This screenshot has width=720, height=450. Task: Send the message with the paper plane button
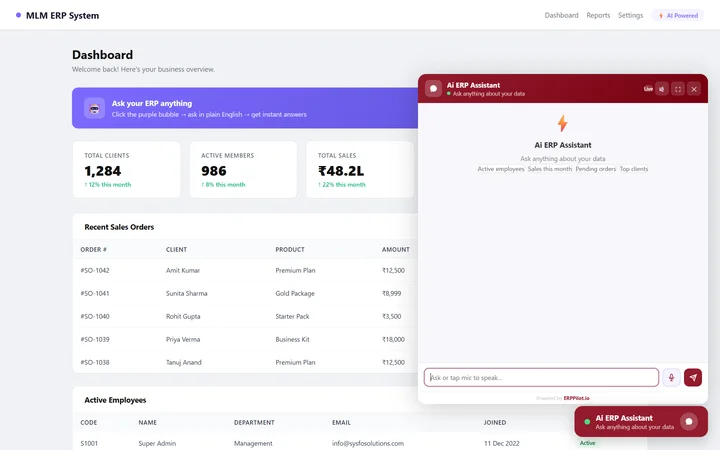(693, 377)
